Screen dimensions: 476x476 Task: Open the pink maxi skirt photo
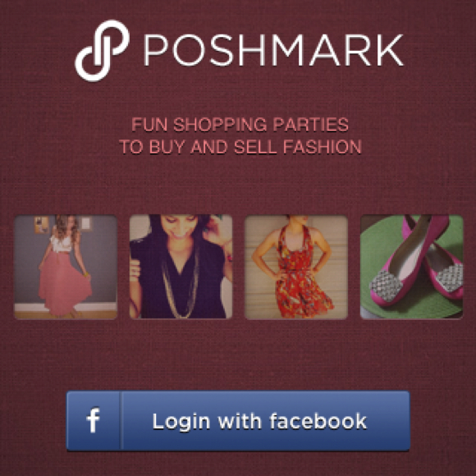tap(66, 268)
